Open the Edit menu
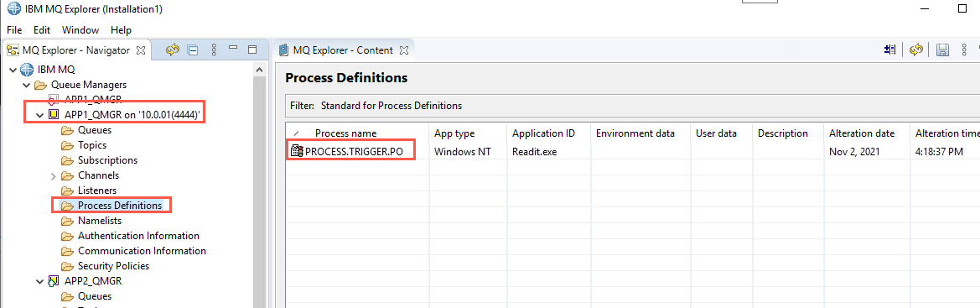The height and width of the screenshot is (308, 980). [x=42, y=30]
